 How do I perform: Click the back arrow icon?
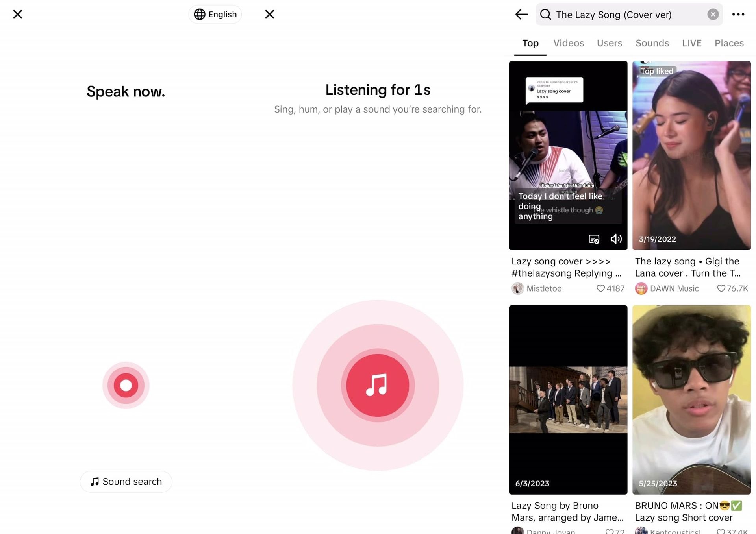[521, 15]
